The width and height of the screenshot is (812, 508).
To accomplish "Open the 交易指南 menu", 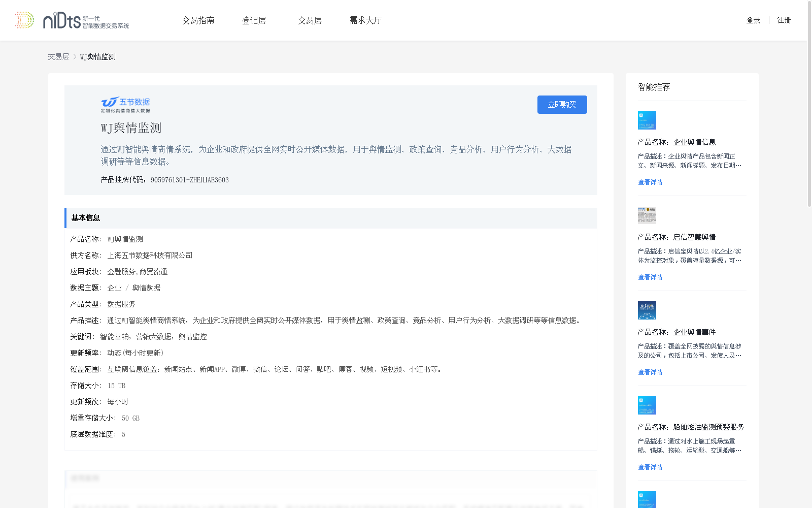I will point(198,20).
